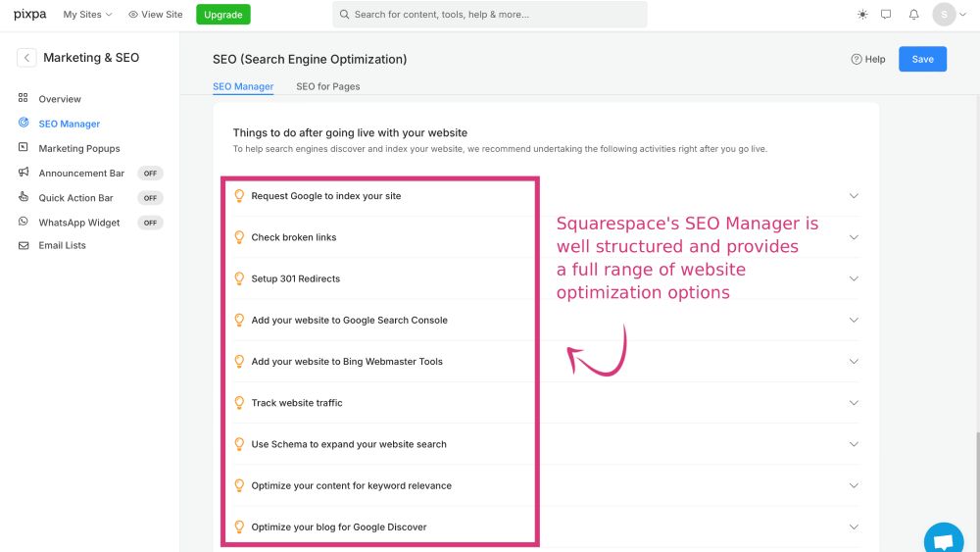Expand Check broken links chevron

(854, 237)
